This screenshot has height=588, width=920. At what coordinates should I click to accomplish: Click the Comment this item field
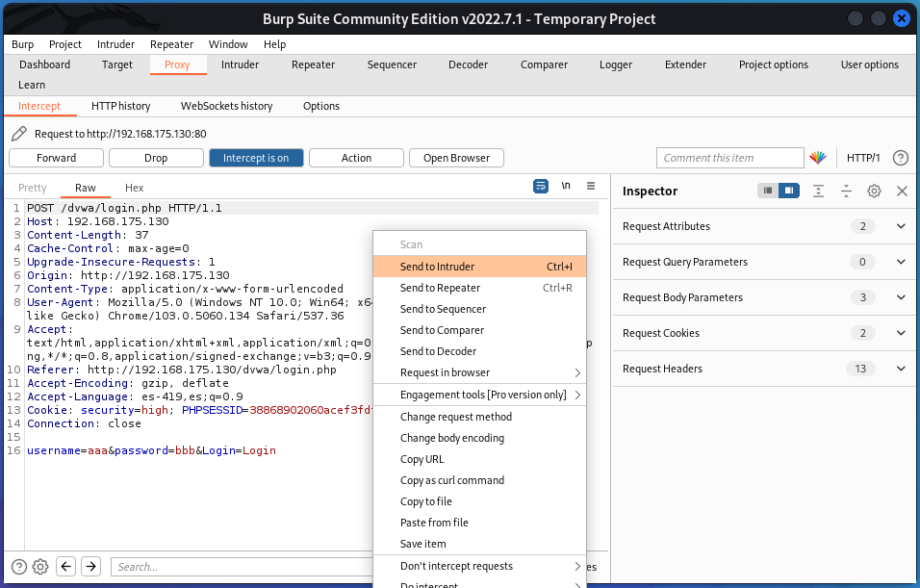click(x=729, y=158)
